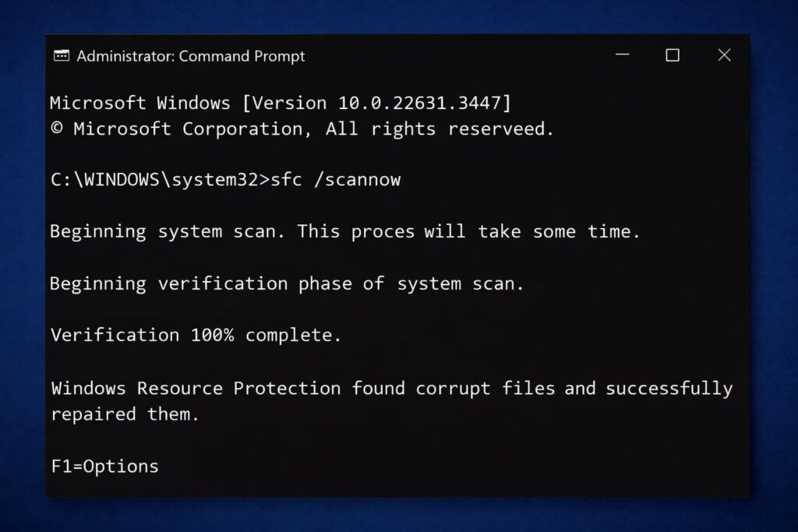Click the "Verification 100% complete" line
This screenshot has width=798, height=532.
[x=196, y=335]
